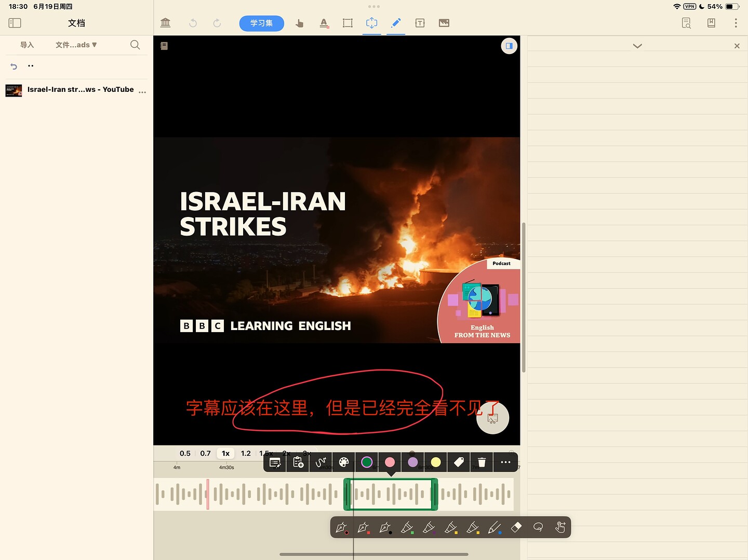Select the lasso tool
The image size is (748, 560).
click(538, 527)
